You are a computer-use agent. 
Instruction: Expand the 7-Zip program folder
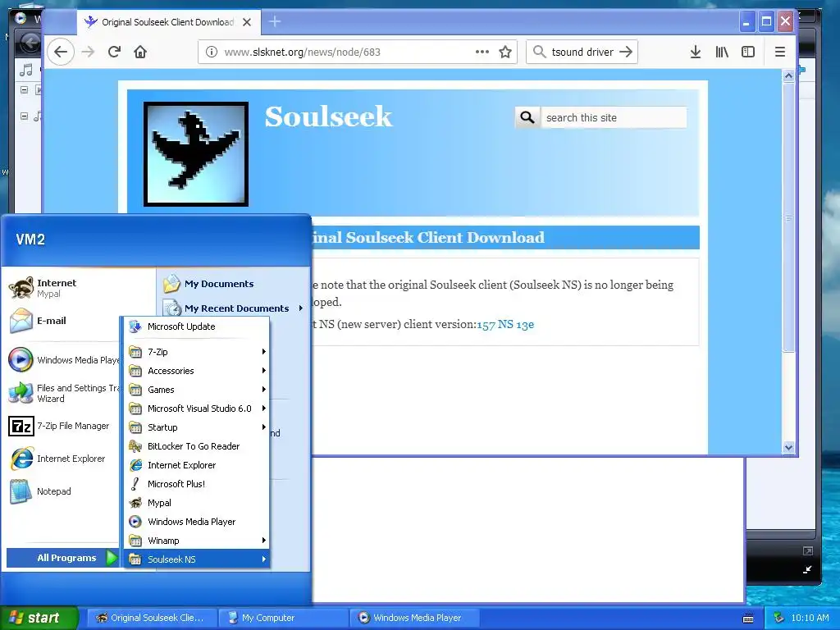(197, 352)
